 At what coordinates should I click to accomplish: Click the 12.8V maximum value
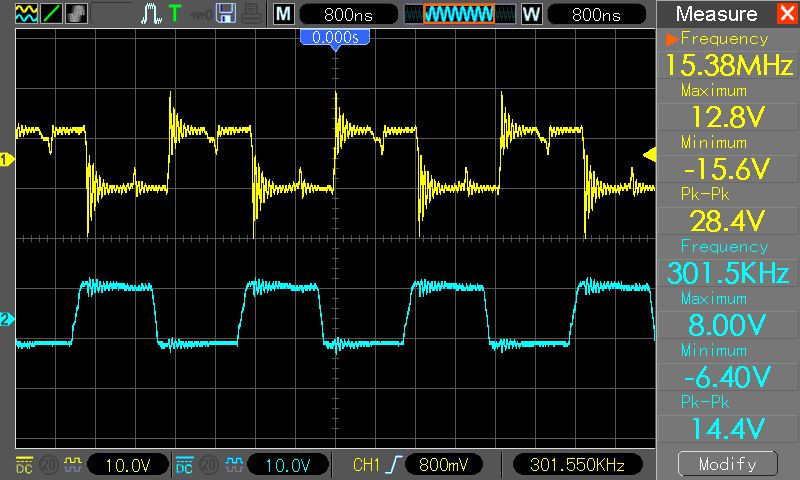pos(729,117)
